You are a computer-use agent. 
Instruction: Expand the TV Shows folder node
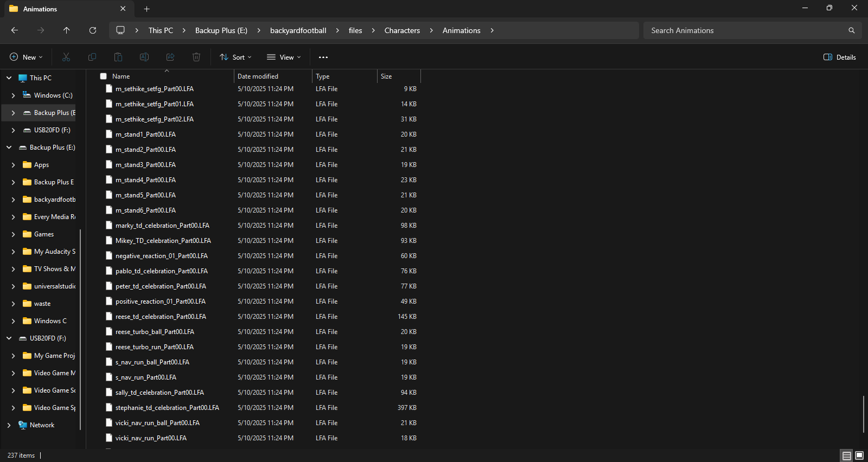point(13,269)
